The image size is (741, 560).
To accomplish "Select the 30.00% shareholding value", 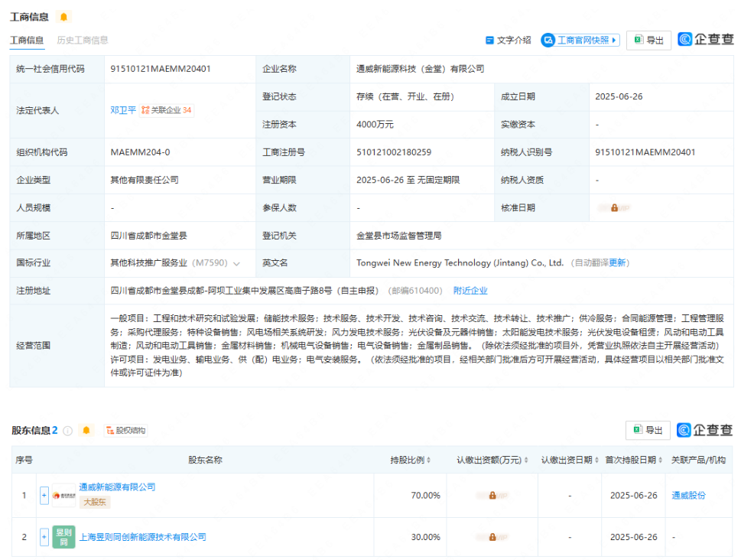I will [426, 537].
